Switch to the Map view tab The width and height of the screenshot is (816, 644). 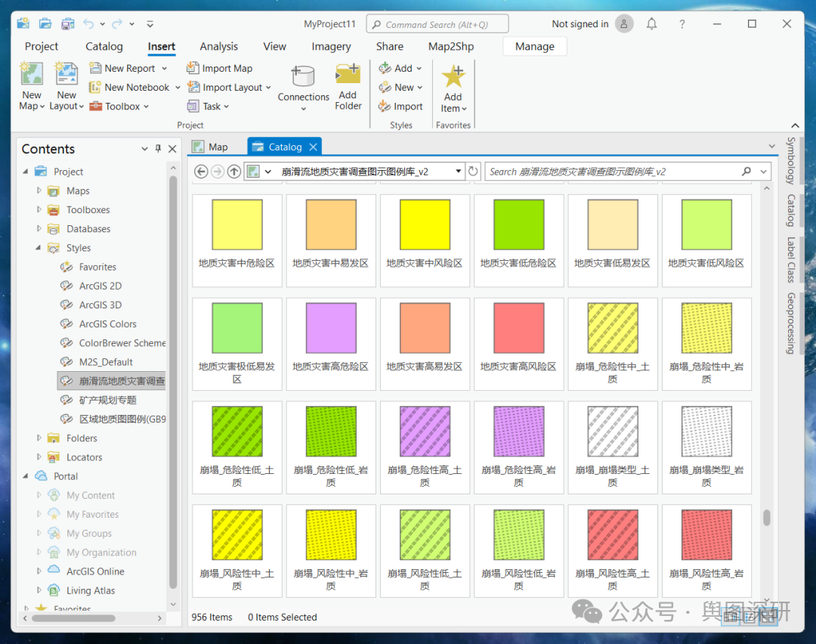click(210, 147)
